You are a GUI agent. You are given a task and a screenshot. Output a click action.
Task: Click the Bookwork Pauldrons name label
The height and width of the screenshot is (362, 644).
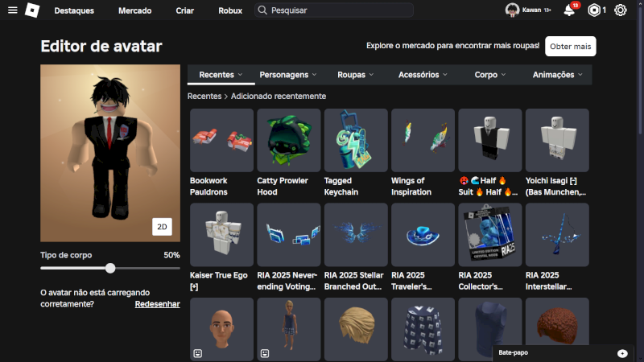(208, 187)
